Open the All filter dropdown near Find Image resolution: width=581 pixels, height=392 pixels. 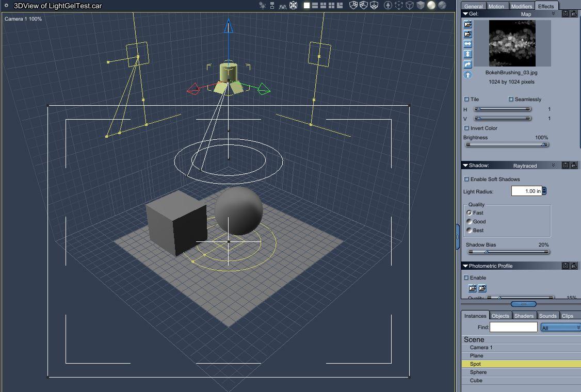pyautogui.click(x=560, y=328)
